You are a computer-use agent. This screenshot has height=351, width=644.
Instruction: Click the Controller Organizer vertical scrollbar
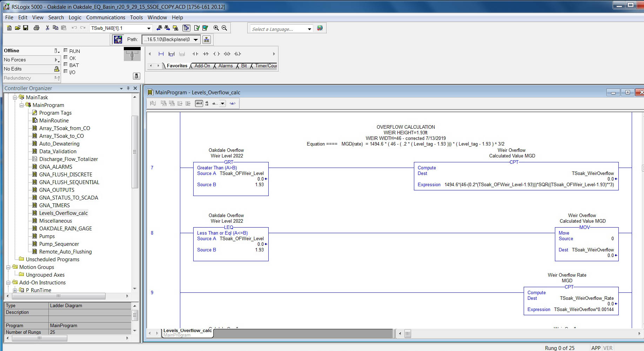coord(135,152)
